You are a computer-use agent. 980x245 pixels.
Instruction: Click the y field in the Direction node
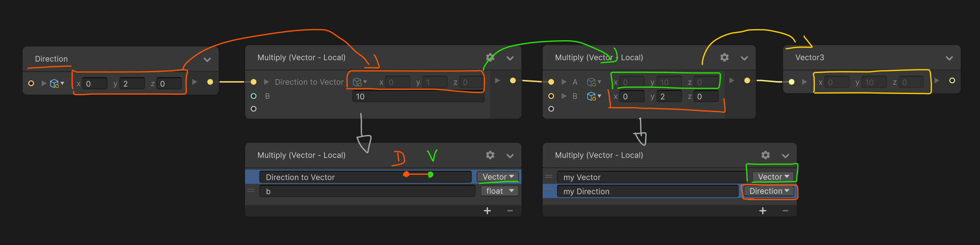pos(132,84)
